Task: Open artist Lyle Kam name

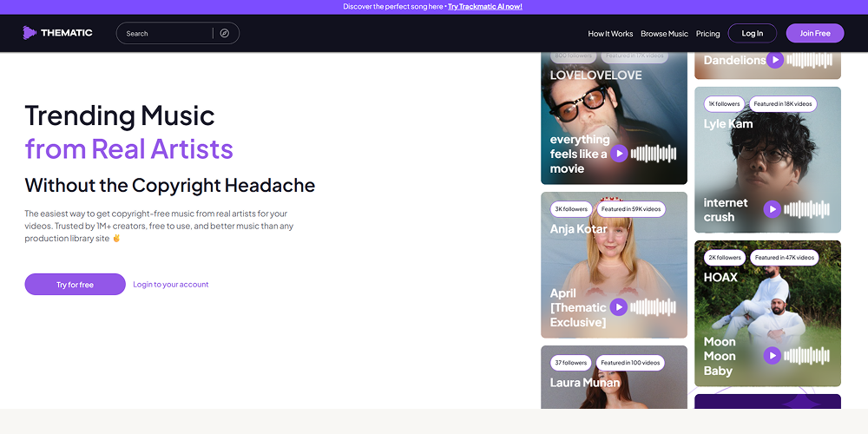Action: [728, 123]
